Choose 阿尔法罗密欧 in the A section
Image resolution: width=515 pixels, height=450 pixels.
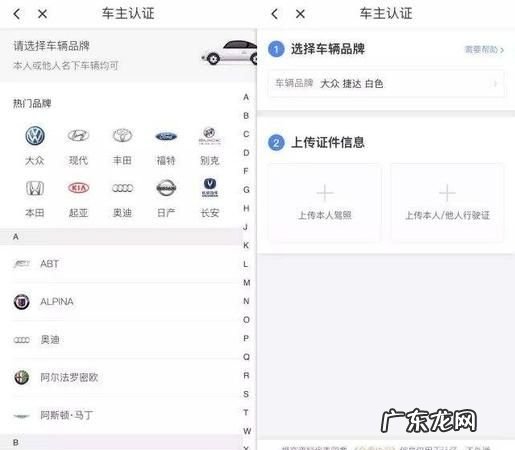[122, 378]
